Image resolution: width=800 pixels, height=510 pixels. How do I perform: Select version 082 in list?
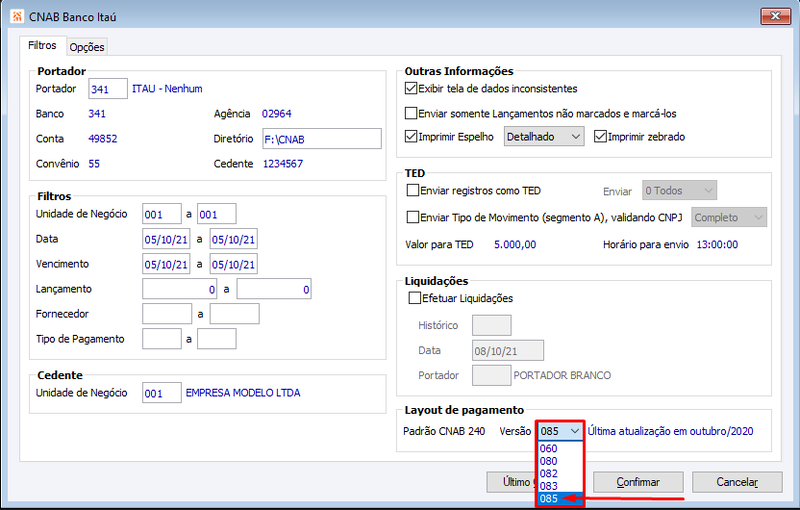(x=560, y=473)
